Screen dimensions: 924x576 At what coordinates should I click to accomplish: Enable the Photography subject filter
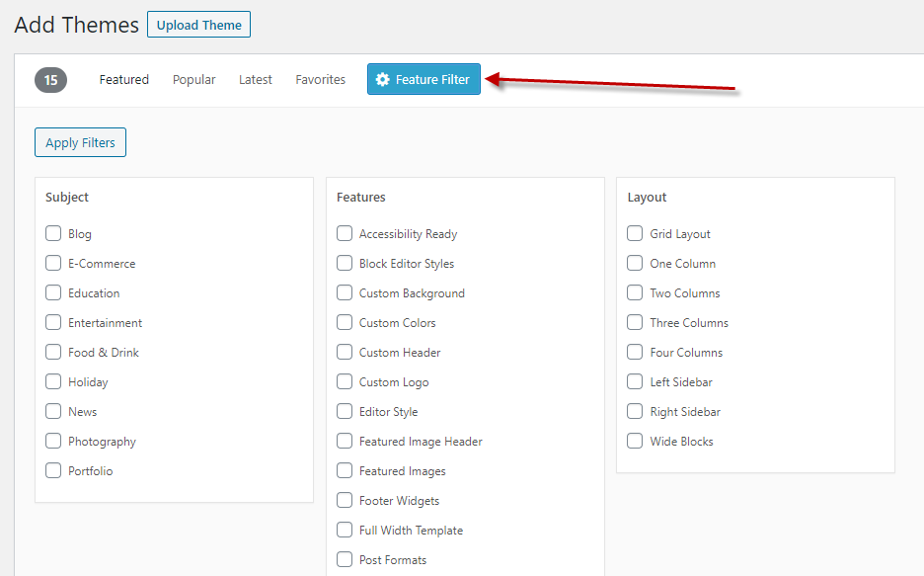(52, 441)
